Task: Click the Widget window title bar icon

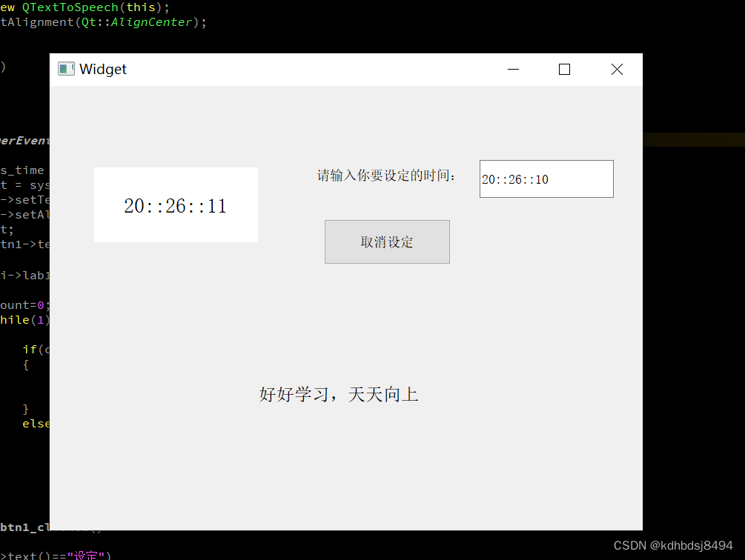Action: [66, 68]
